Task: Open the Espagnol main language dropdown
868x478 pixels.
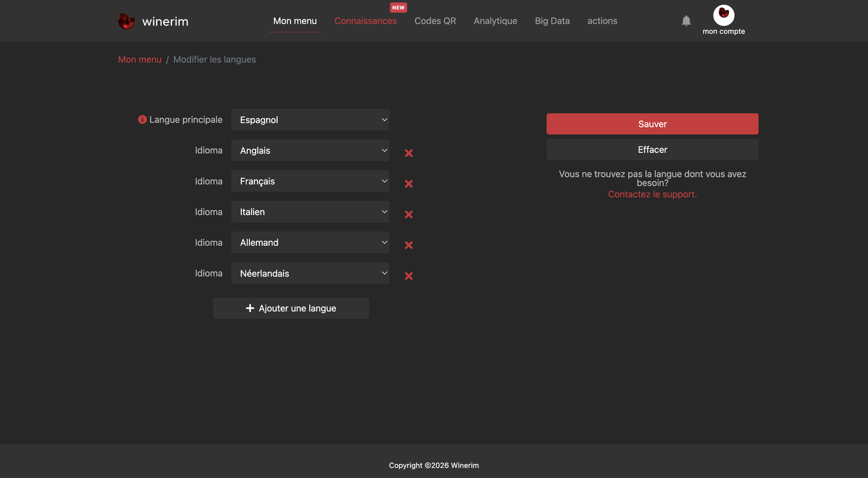Action: (310, 120)
